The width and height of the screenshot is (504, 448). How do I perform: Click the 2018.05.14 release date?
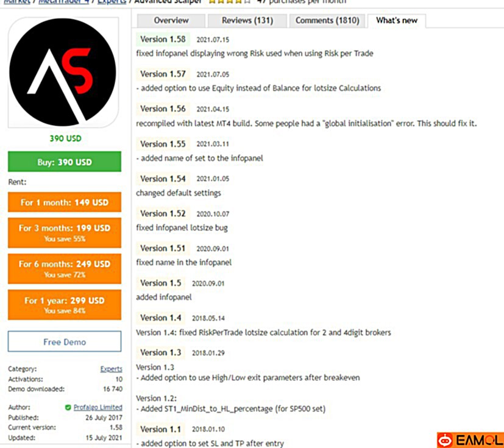208,318
